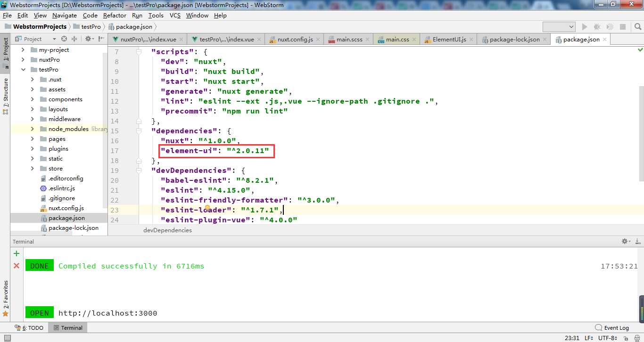Click the inspection green checkmark in the editor

pyautogui.click(x=640, y=49)
